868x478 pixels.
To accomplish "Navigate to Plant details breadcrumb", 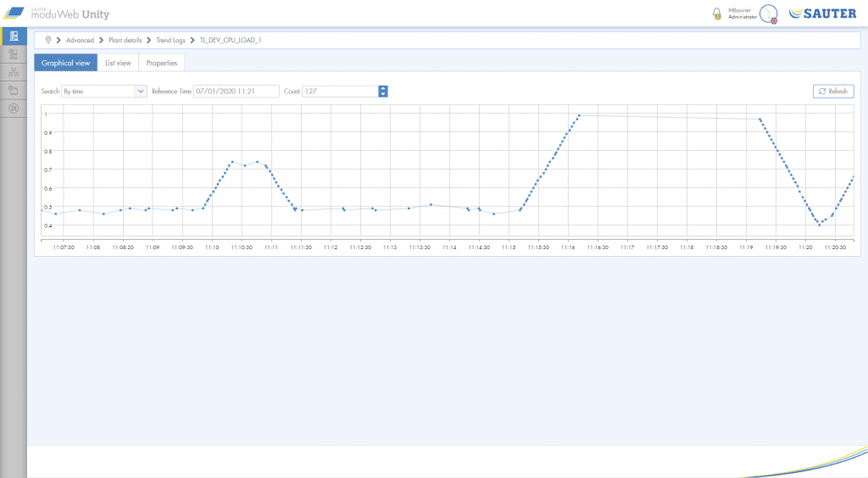I will coord(125,40).
